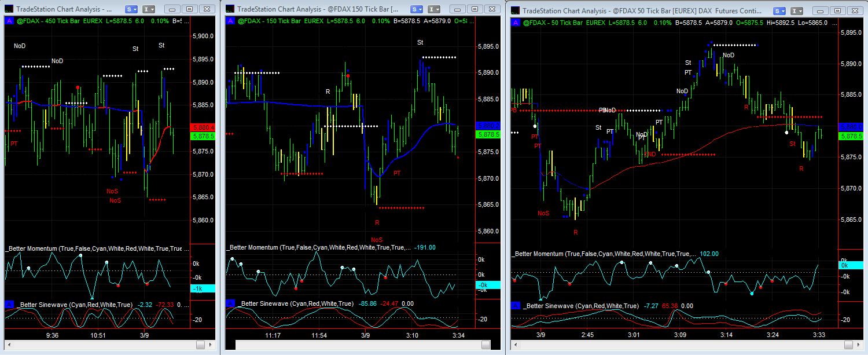This screenshot has width=868, height=355.
Task: Maximize the 450 Tick Bar chart window
Action: point(189,9)
